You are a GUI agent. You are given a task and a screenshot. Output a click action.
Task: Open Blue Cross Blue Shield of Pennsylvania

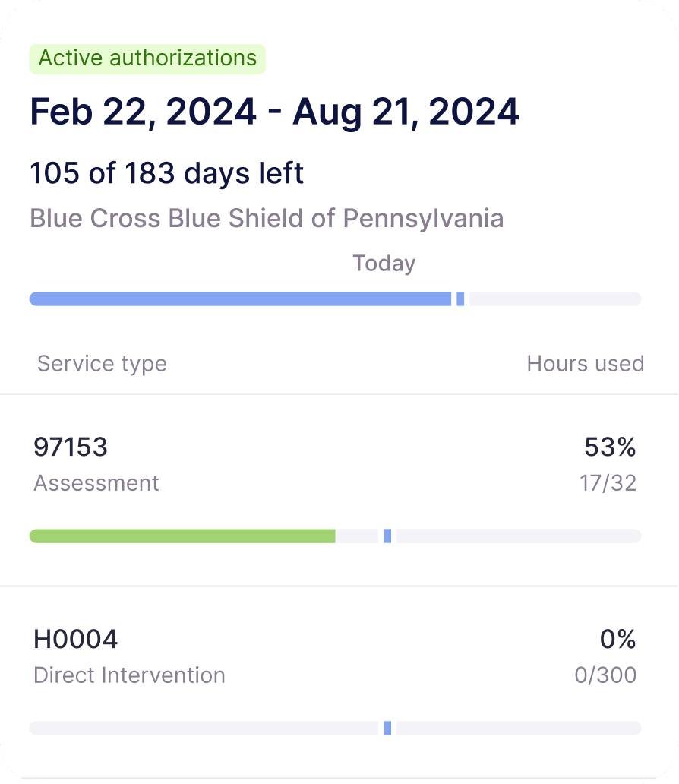pyautogui.click(x=267, y=219)
